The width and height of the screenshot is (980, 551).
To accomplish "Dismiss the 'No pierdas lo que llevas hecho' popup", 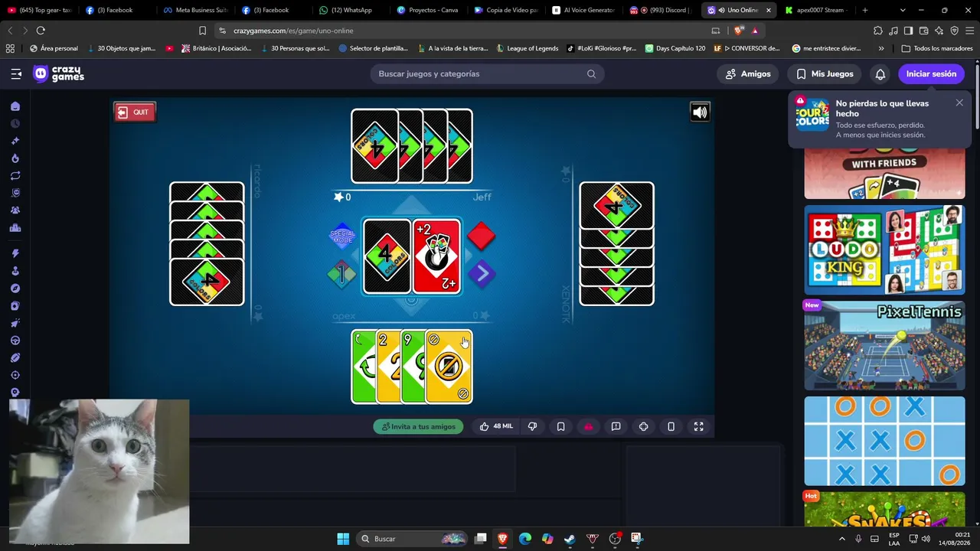I will click(959, 103).
